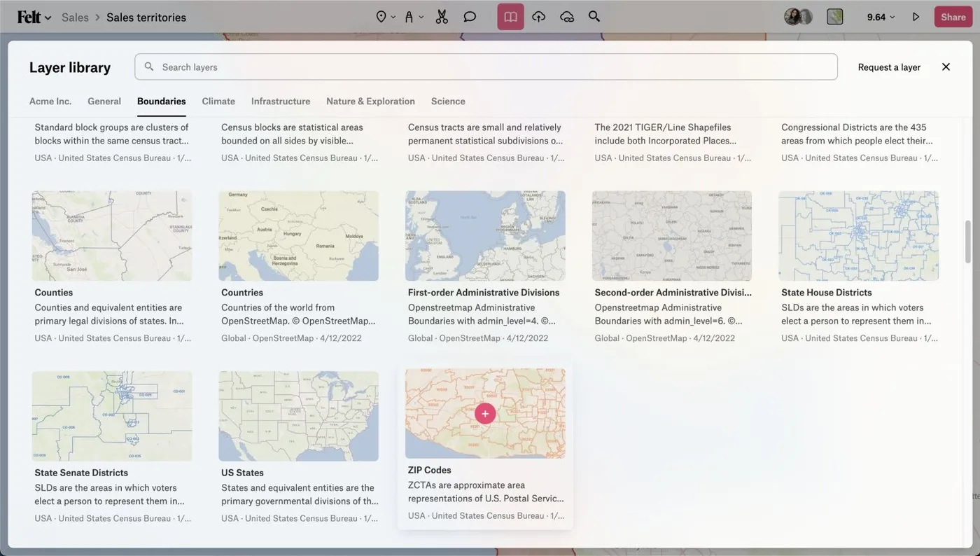
Task: Select the scissors clip tool
Action: click(442, 17)
